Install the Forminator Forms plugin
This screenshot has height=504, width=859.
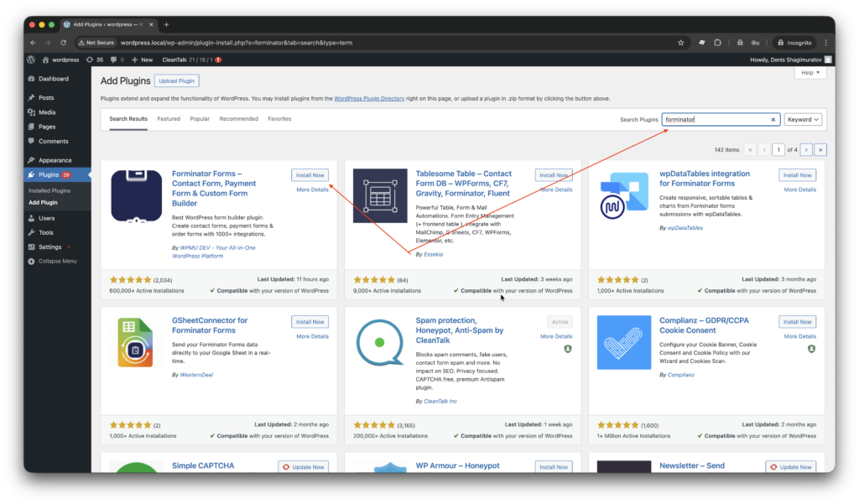310,174
